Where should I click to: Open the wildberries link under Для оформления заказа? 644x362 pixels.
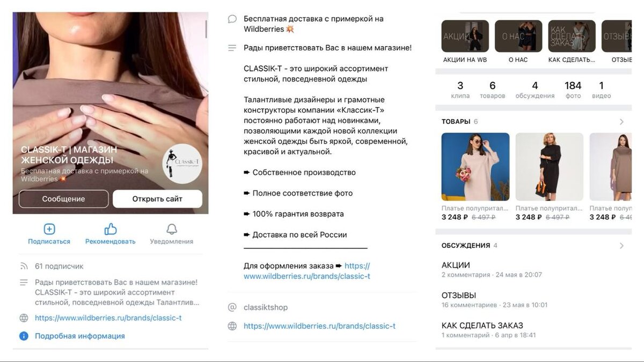307,271
